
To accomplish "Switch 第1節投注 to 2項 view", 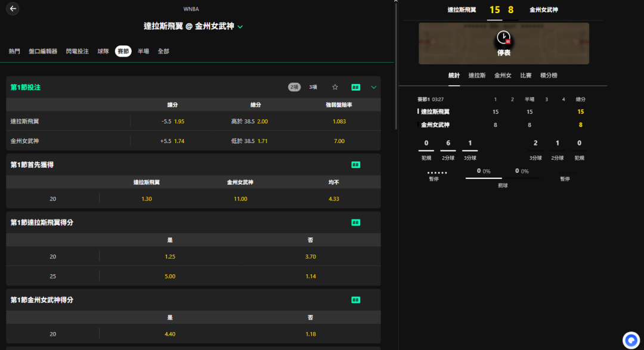I will click(294, 87).
